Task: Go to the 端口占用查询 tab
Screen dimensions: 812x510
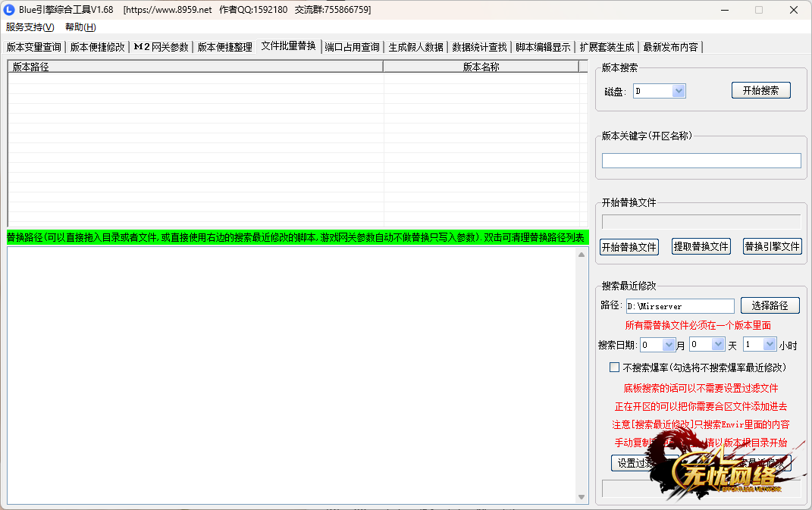Action: (x=353, y=47)
